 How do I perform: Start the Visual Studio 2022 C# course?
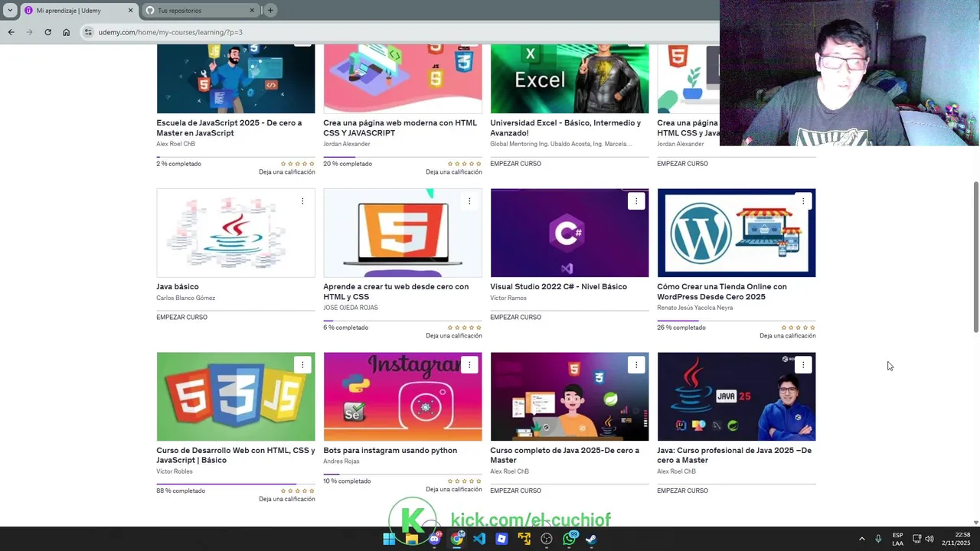[x=515, y=317]
